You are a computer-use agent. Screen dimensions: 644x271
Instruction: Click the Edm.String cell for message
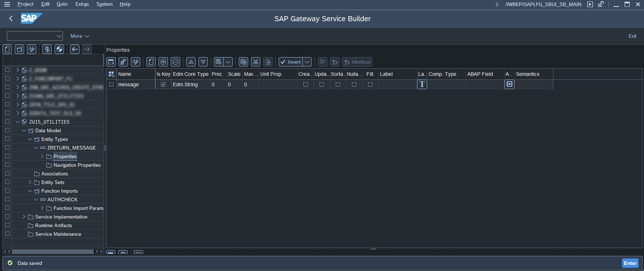tap(191, 84)
